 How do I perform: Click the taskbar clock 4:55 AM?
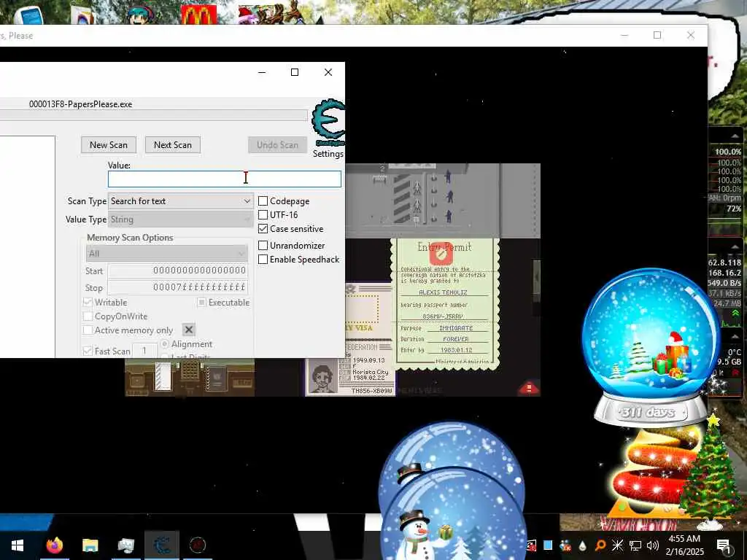pos(684,539)
